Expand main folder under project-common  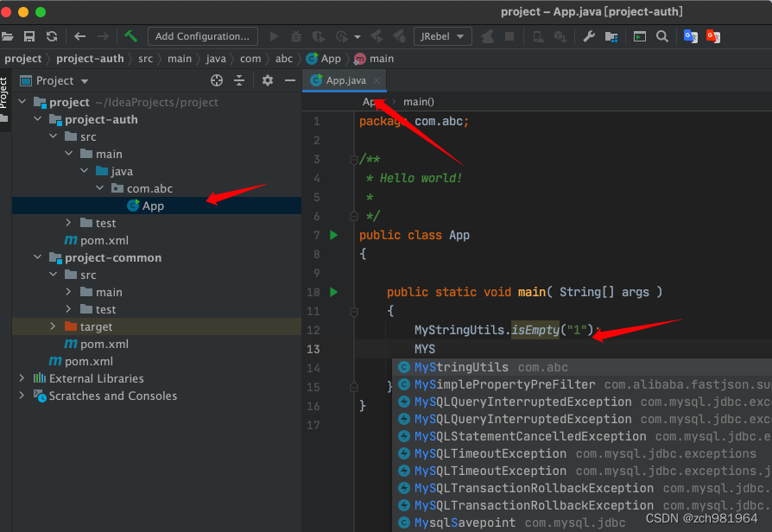pos(68,292)
